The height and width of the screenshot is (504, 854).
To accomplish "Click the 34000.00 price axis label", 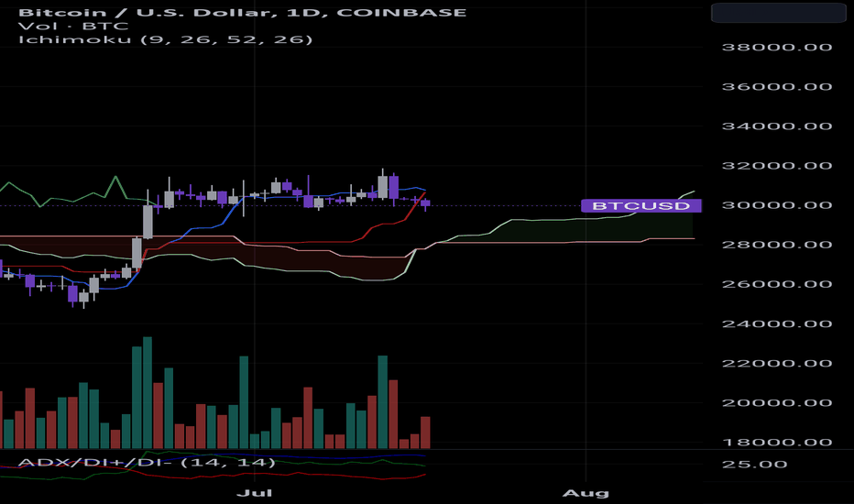I will (x=777, y=126).
